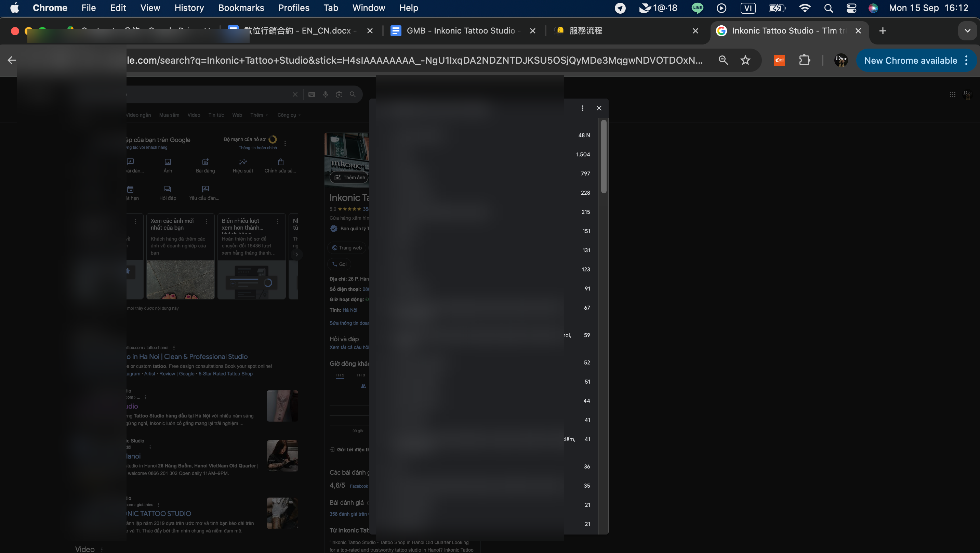The height and width of the screenshot is (553, 980).
Task: Open the Chrome profile avatar in toolbar
Action: 841,60
